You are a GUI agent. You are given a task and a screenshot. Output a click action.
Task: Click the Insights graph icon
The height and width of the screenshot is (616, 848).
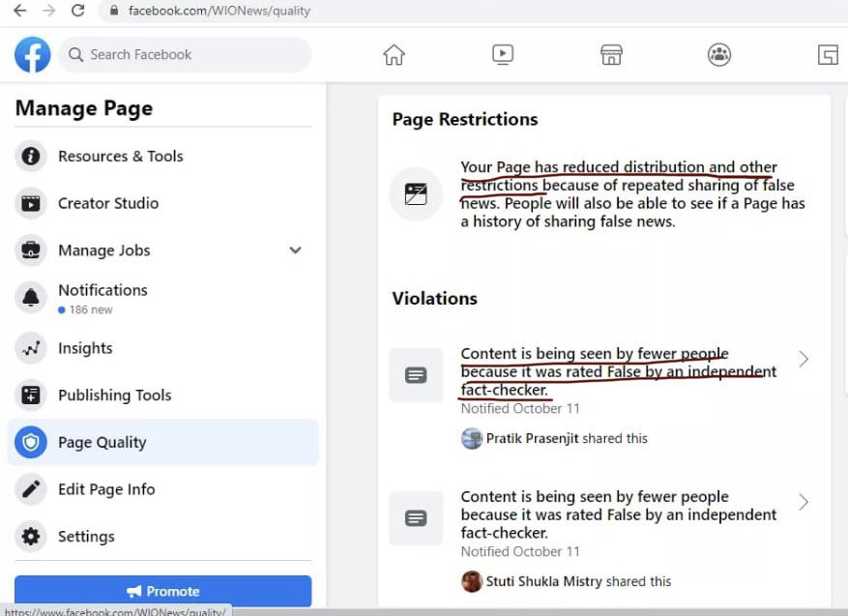31,348
